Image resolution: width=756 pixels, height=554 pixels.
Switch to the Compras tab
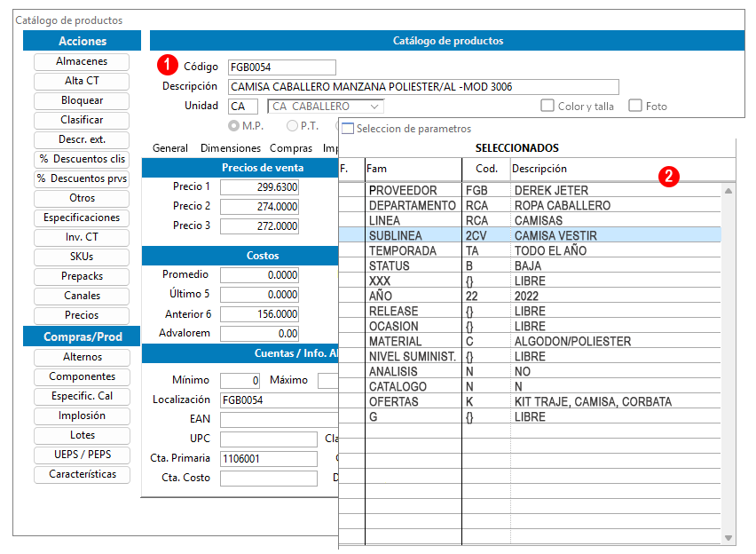(x=291, y=148)
